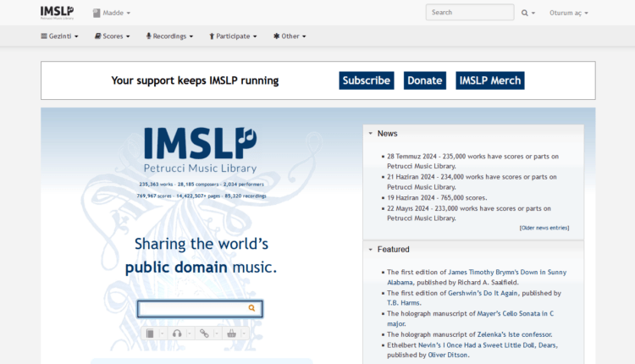Open the Richard A. Saalfield publisher link
Screen dimensions: 635x364
pos(488,282)
